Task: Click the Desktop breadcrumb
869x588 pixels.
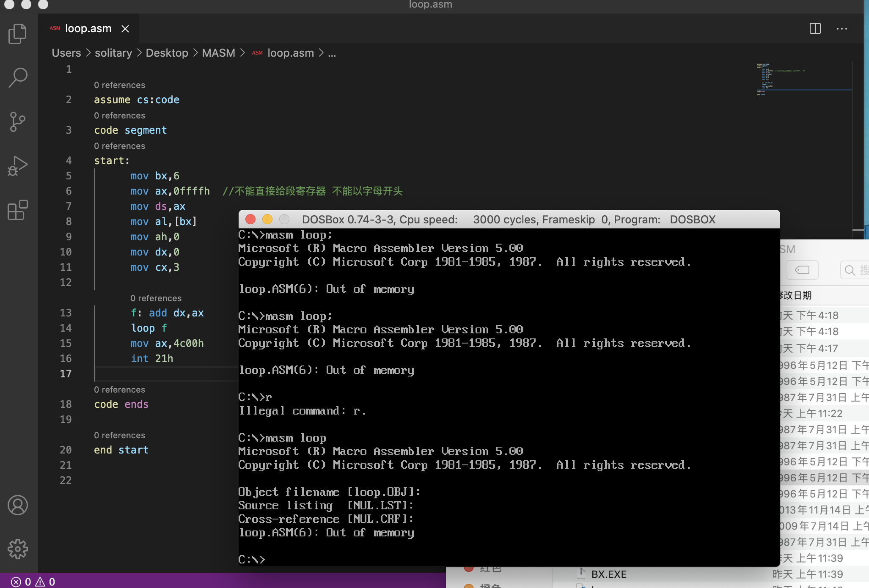Action: (x=167, y=53)
